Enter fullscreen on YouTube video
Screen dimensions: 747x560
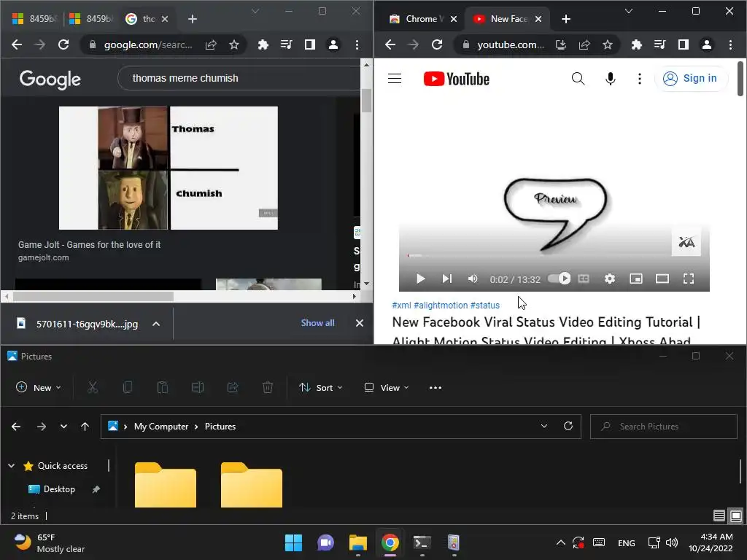click(689, 279)
